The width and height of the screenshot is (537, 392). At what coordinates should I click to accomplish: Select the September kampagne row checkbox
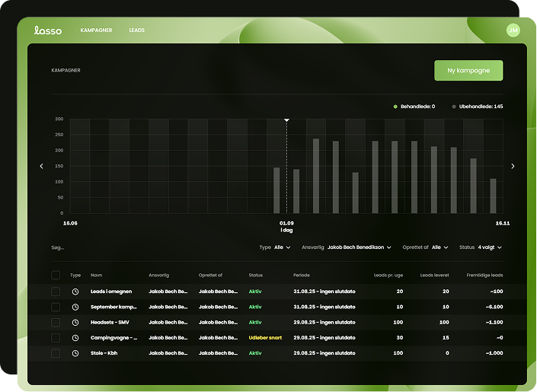click(56, 307)
